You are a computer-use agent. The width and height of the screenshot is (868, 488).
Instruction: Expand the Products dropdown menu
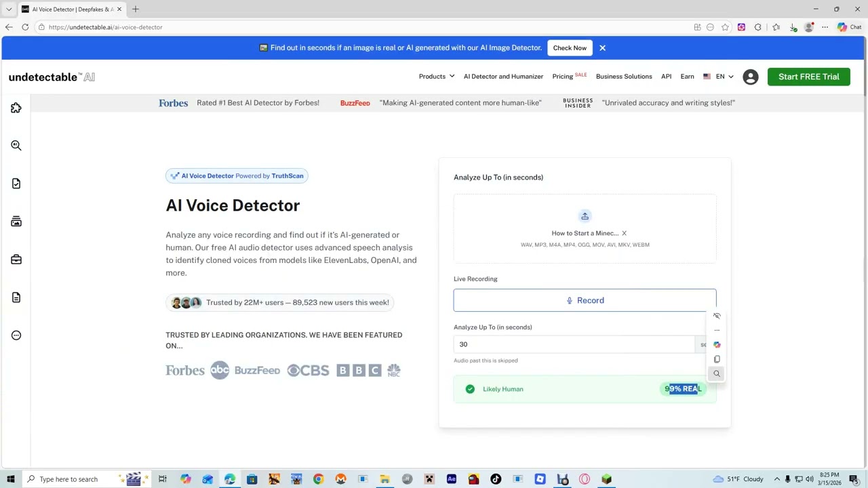click(x=436, y=77)
